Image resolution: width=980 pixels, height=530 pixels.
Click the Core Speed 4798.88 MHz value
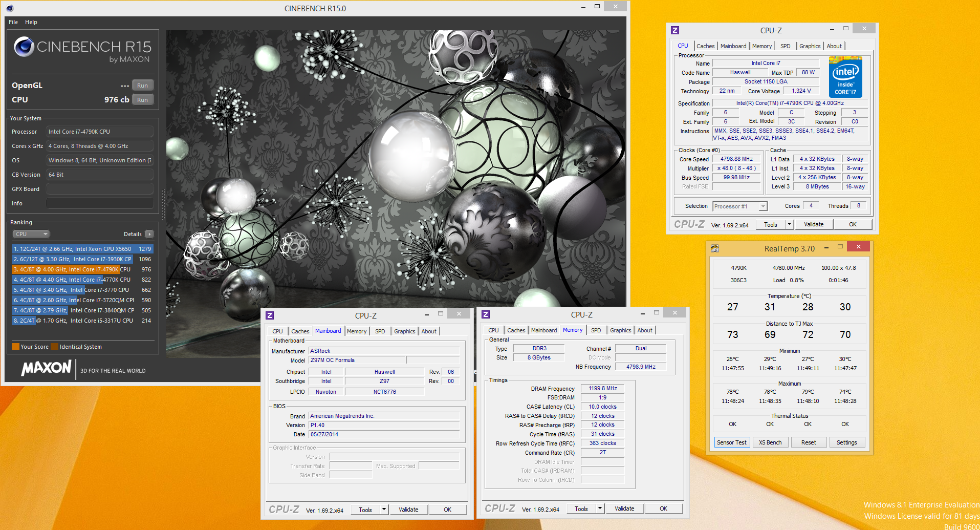pyautogui.click(x=736, y=159)
